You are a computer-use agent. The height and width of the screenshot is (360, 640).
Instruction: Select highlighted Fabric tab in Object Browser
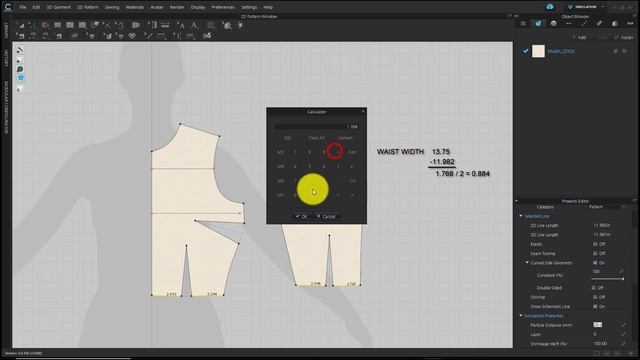[538, 24]
